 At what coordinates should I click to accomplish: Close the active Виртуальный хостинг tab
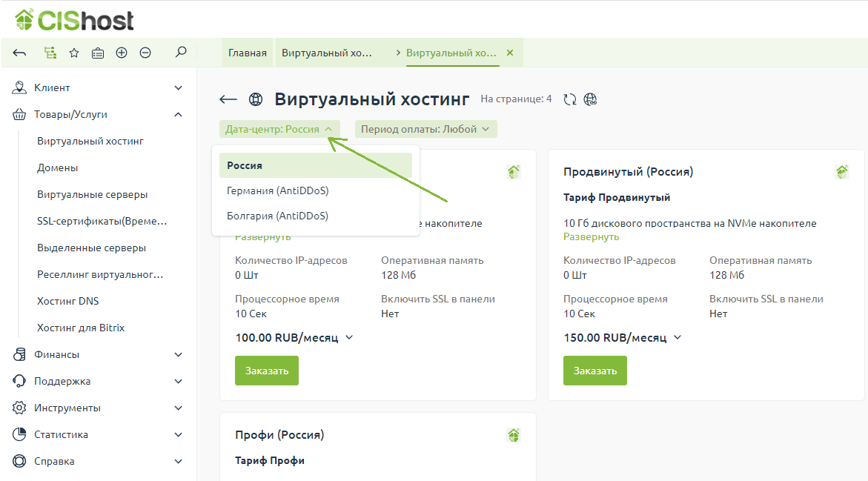pos(510,53)
